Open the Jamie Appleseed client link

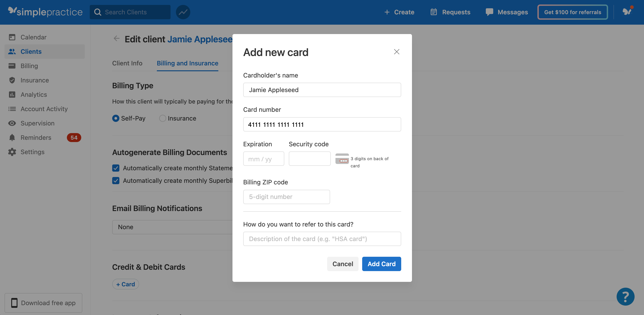[x=200, y=39]
